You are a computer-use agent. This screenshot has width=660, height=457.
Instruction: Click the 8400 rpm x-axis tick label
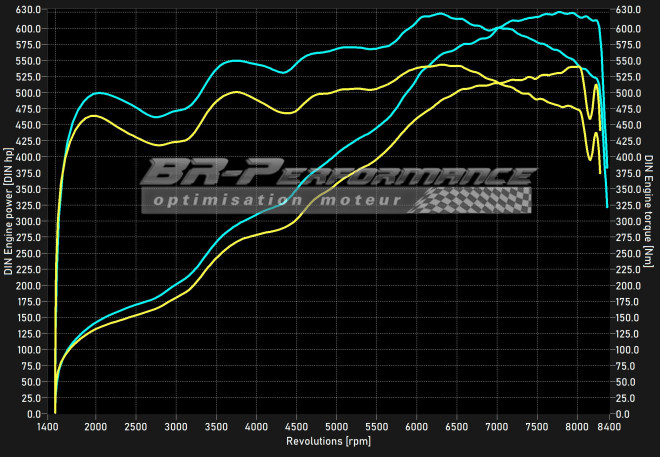click(608, 425)
